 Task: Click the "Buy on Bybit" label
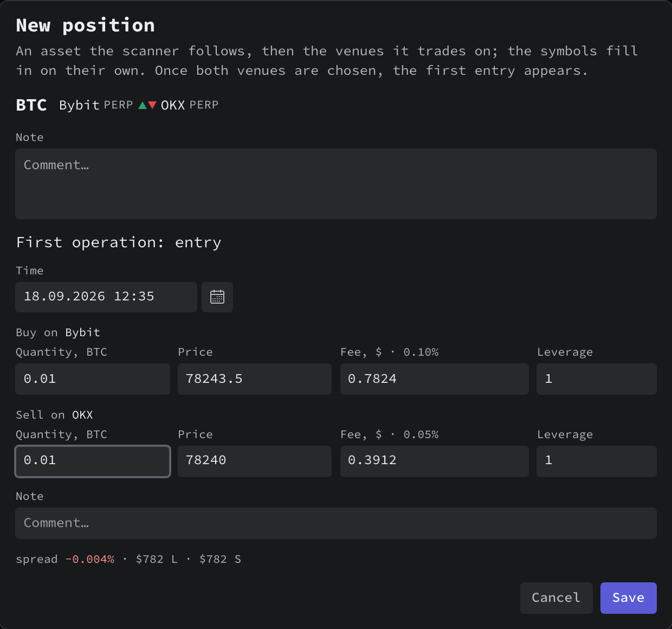pyautogui.click(x=58, y=332)
